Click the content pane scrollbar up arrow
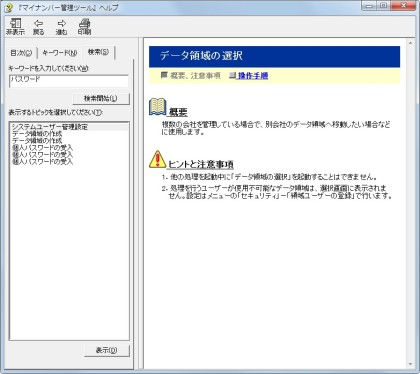 pyautogui.click(x=410, y=43)
